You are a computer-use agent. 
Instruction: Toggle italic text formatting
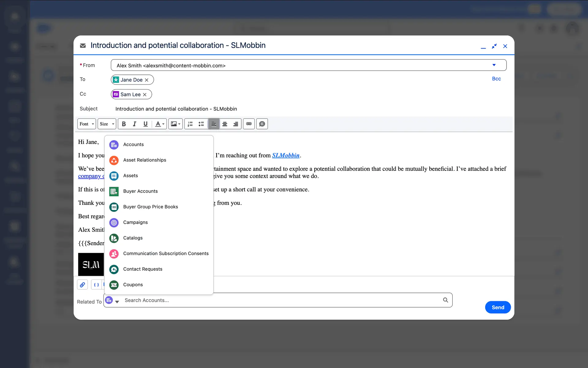[134, 124]
